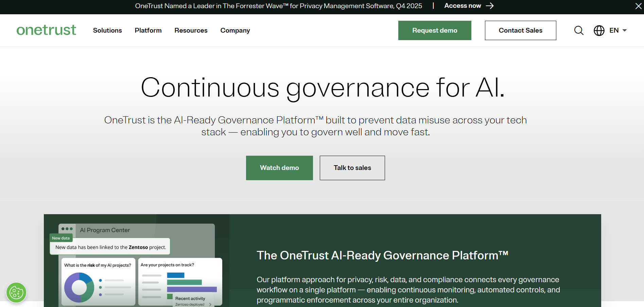Open the Company menu
Image resolution: width=644 pixels, height=307 pixels.
pyautogui.click(x=235, y=31)
